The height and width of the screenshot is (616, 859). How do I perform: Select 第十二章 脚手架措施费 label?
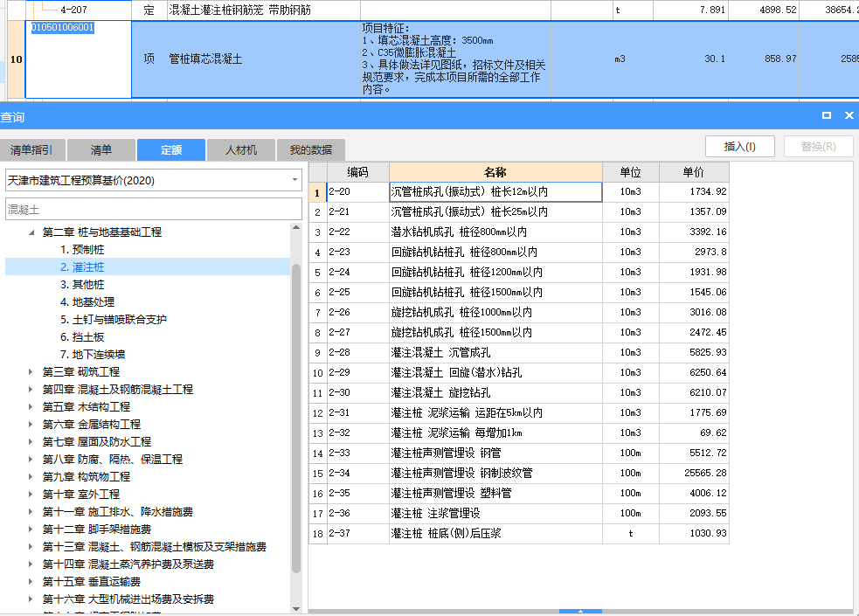[x=97, y=529]
